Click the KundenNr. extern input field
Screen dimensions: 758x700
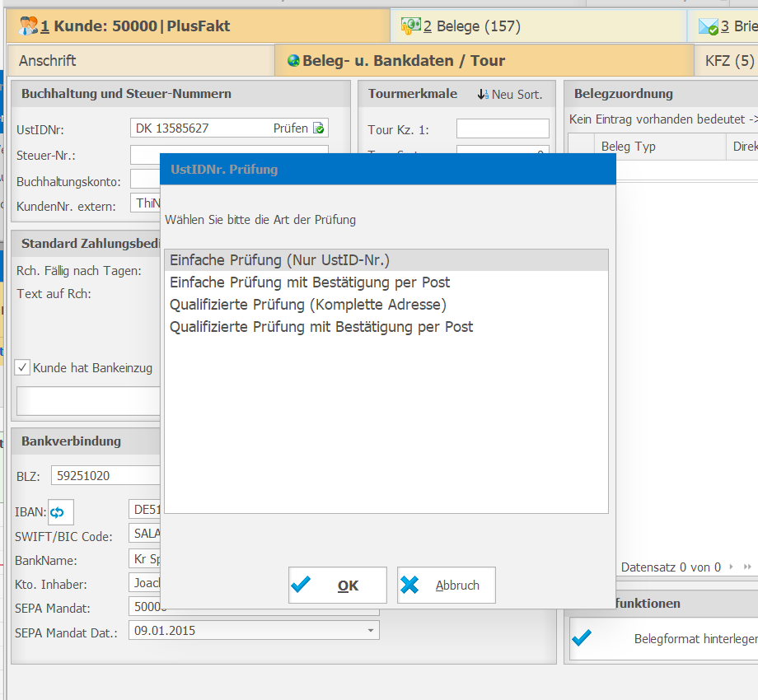[x=145, y=203]
